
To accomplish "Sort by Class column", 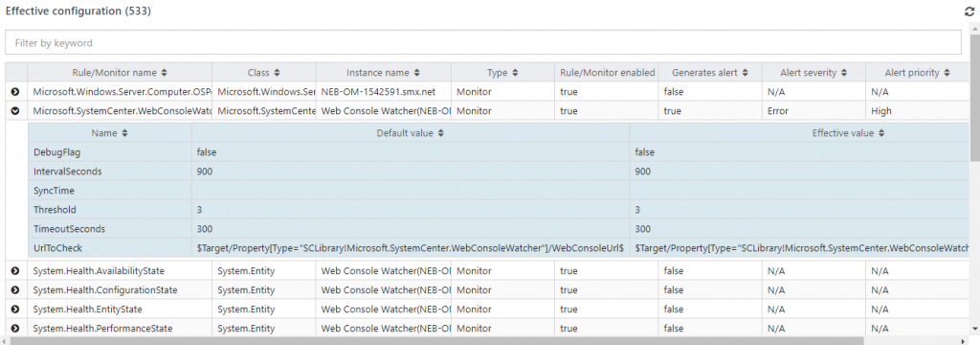I will pos(264,73).
